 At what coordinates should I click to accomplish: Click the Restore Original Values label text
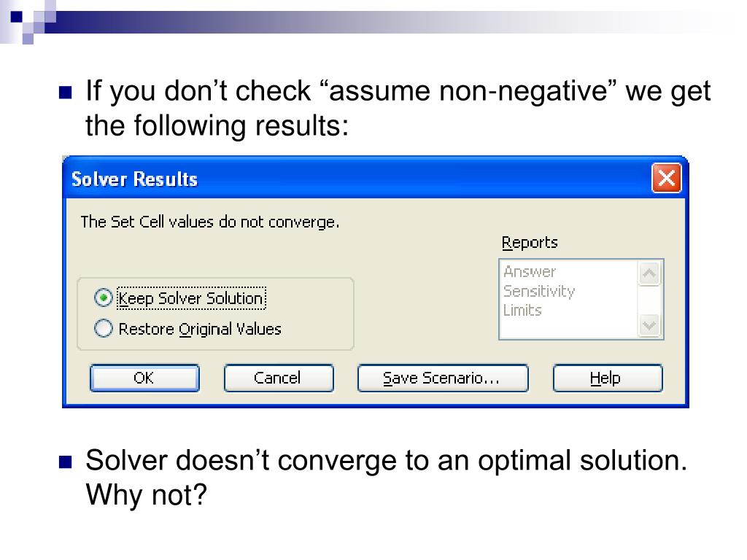point(200,329)
